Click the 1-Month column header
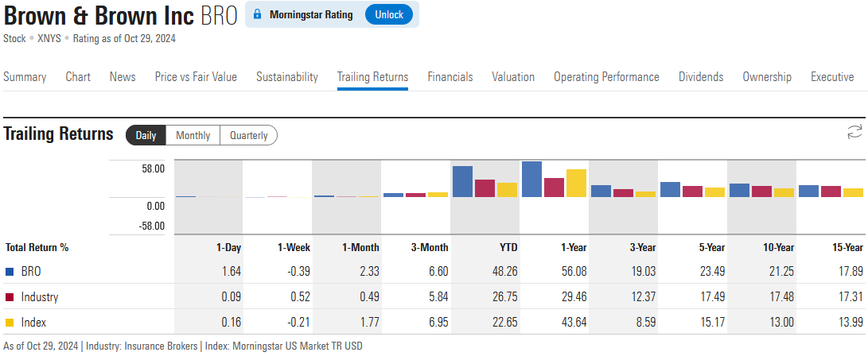Image resolution: width=868 pixels, height=356 pixels. coord(361,248)
